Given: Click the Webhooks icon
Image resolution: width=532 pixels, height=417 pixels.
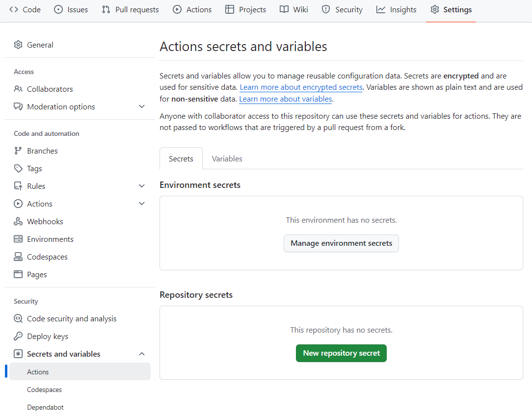Looking at the screenshot, I should tap(18, 221).
